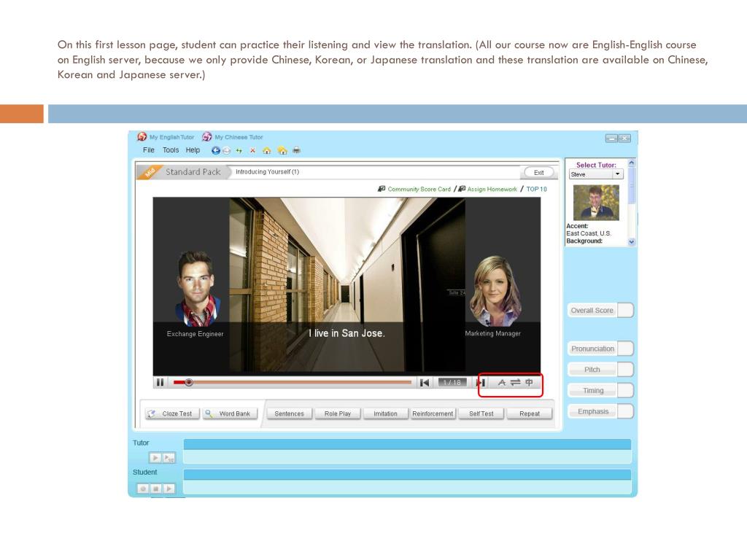The width and height of the screenshot is (747, 560).
Task: Click the Student waveform track
Action: [x=407, y=481]
